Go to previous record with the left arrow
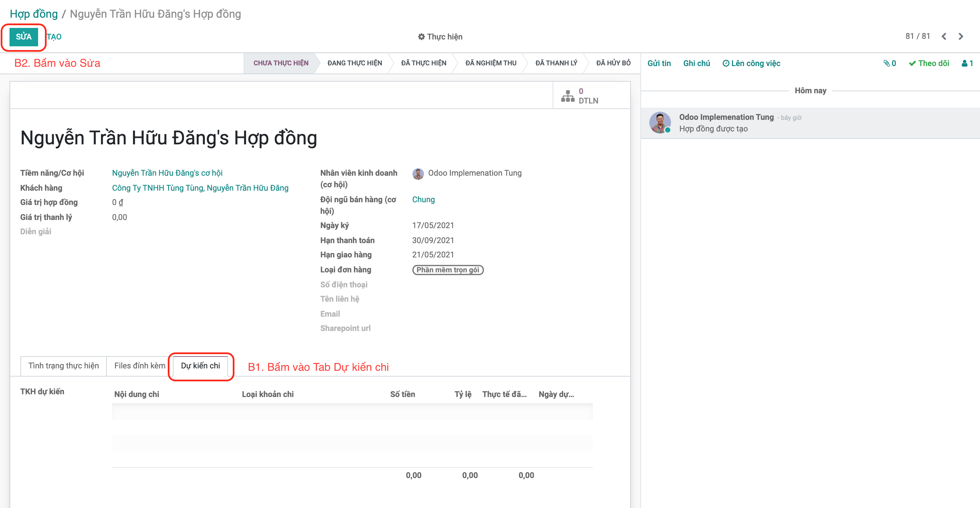Screen dimensions: 980x508 tap(944, 36)
